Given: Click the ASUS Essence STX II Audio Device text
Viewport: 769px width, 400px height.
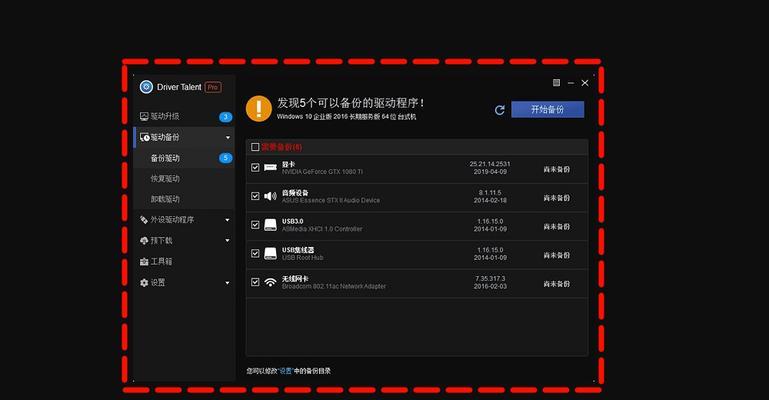Looking at the screenshot, I should tap(331, 200).
